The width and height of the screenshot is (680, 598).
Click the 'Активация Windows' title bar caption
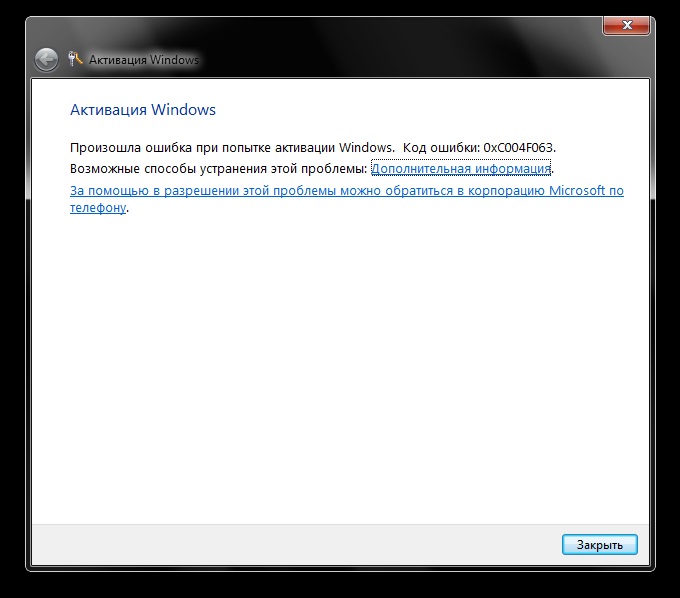click(144, 60)
